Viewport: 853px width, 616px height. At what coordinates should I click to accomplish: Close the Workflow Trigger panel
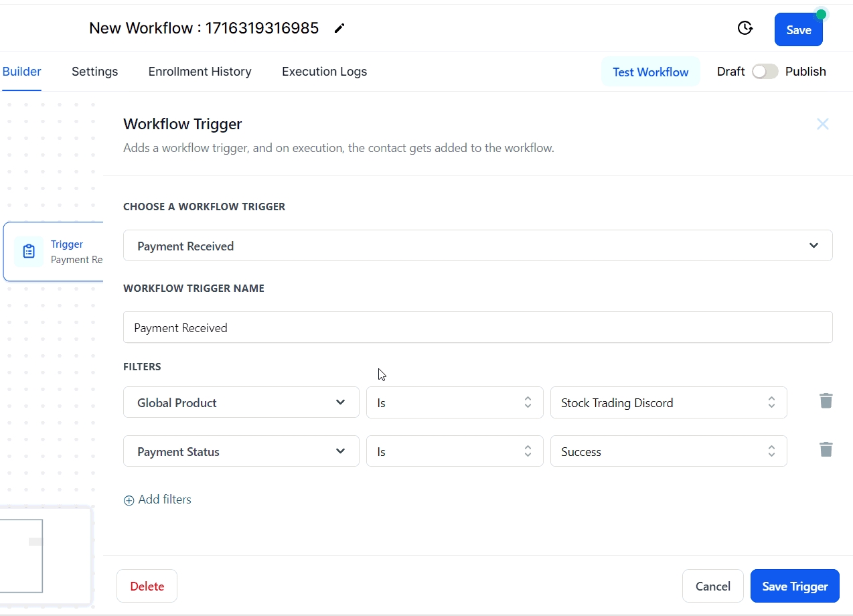pos(822,124)
